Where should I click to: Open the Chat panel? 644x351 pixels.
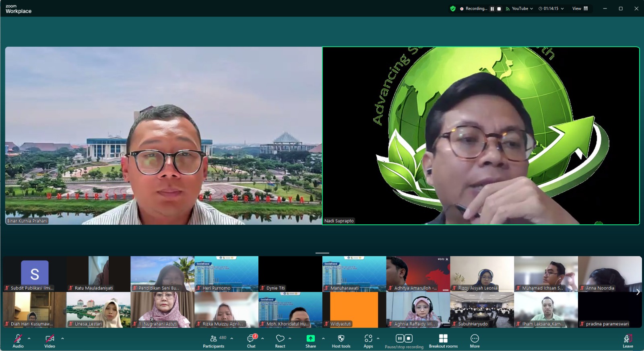pyautogui.click(x=251, y=341)
